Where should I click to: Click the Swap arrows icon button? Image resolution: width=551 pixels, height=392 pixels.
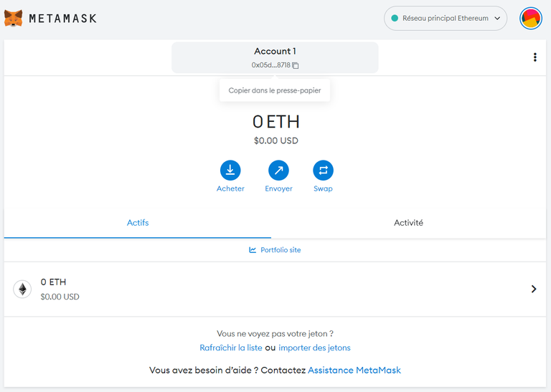(323, 171)
